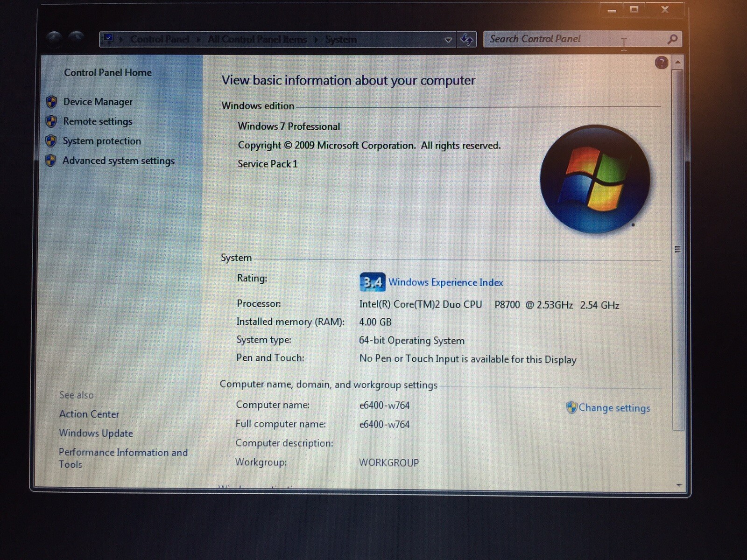This screenshot has height=560, width=747.
Task: Click the Service Pack 1 text
Action: (x=268, y=164)
